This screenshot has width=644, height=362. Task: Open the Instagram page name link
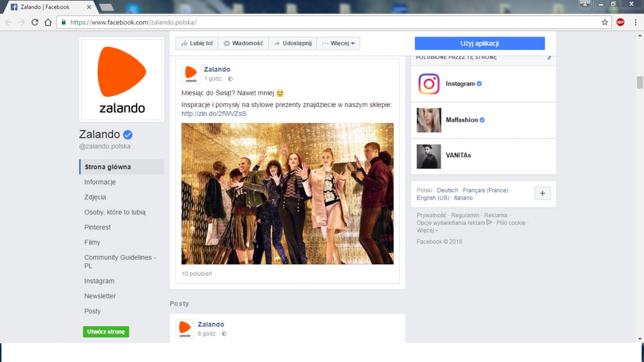click(460, 84)
